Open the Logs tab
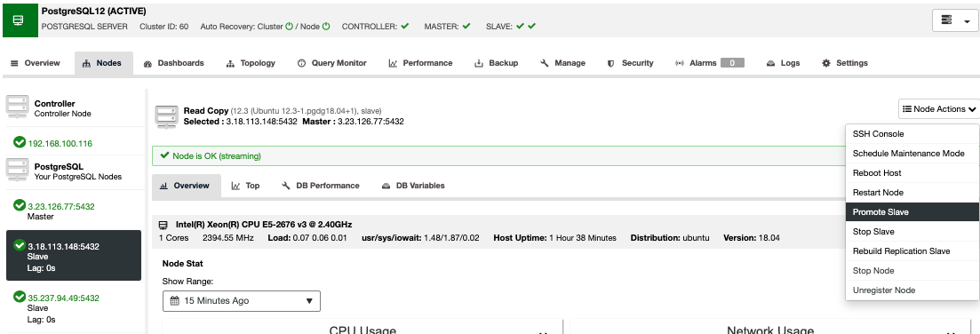The width and height of the screenshot is (980, 334). click(783, 63)
